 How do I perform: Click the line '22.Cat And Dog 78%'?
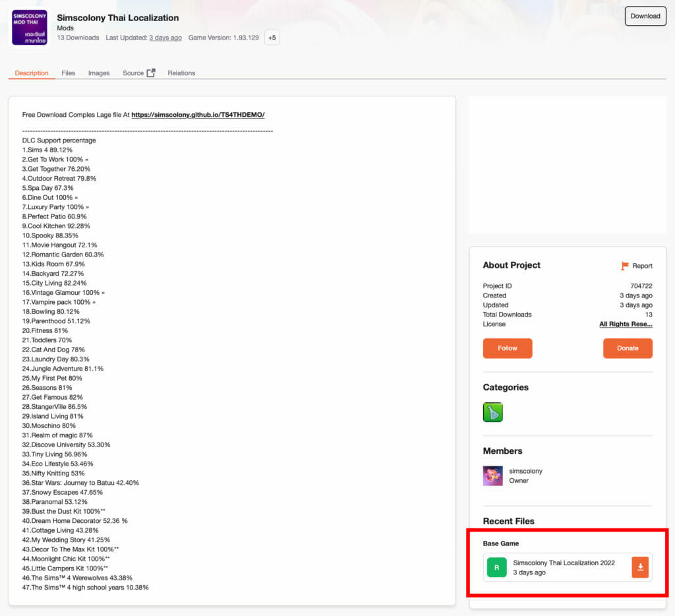(x=53, y=350)
